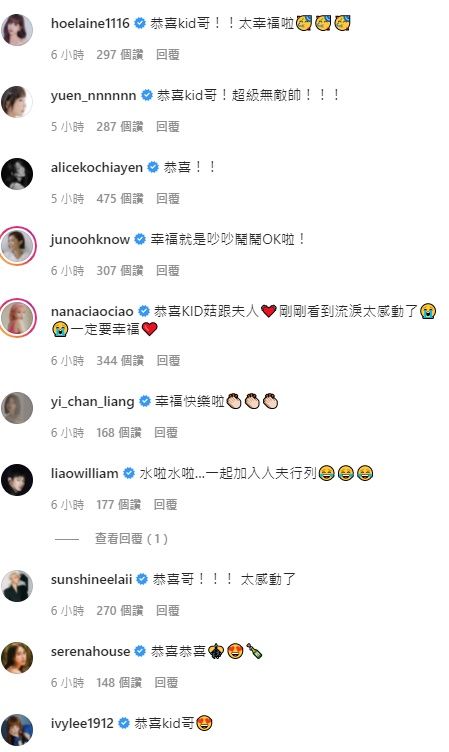The image size is (449, 752).
Task: View the 475 likes on alicekochiayen's comment
Action: 120,199
